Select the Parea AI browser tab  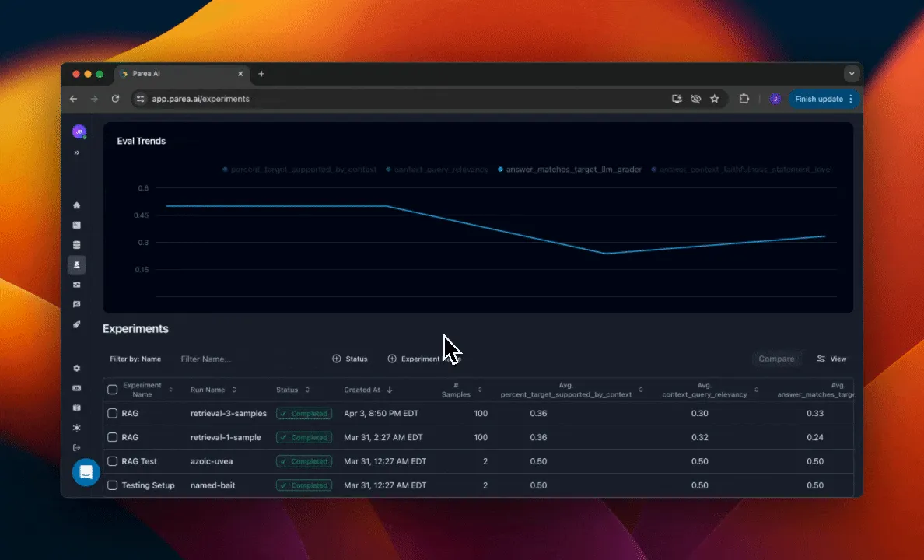181,74
